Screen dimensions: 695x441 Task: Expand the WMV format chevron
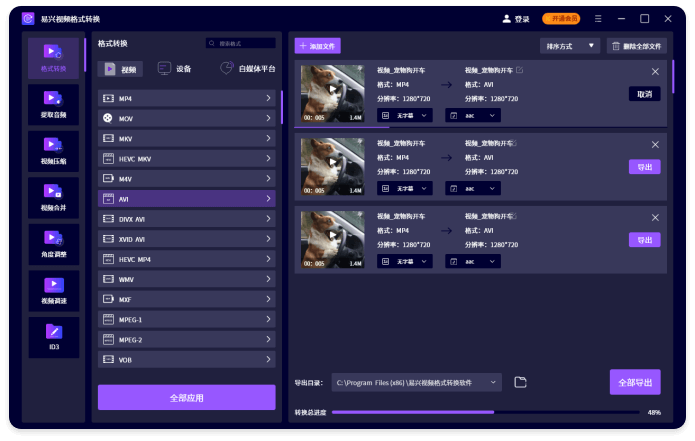click(268, 279)
